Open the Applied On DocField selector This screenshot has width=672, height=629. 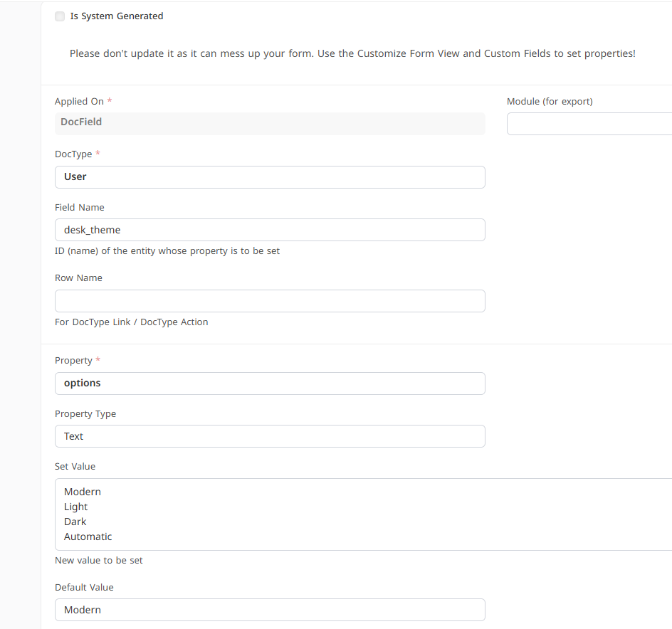[x=270, y=123]
